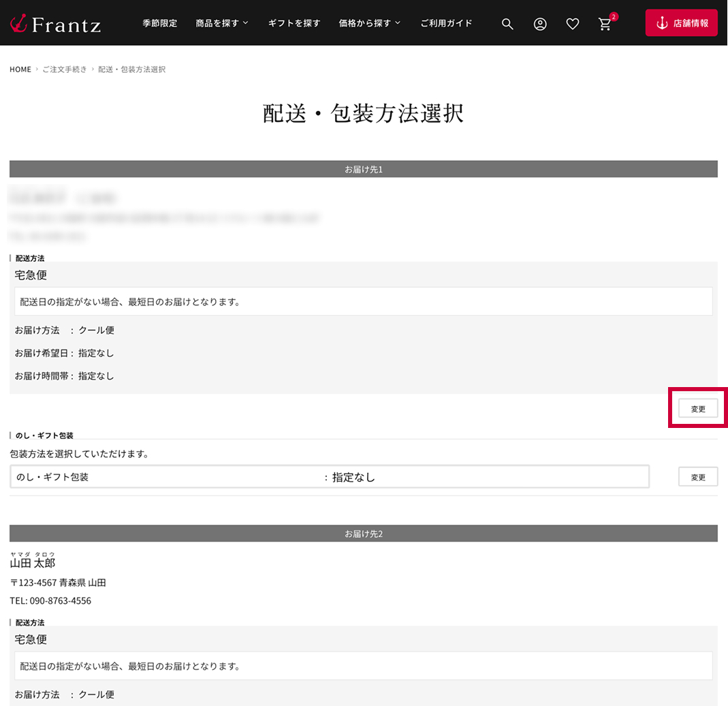Viewport: 728px width, 706px height.
Task: Click the cart item count badge
Action: point(614,16)
